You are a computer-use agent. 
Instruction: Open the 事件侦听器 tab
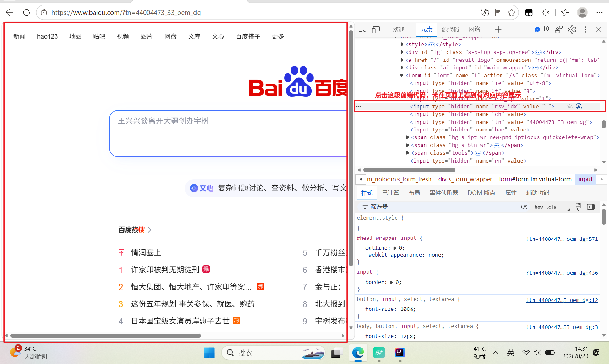pyautogui.click(x=444, y=193)
